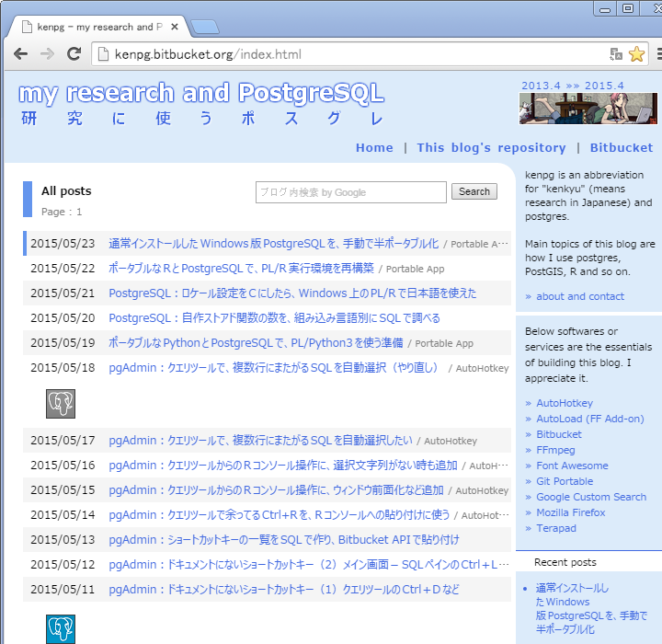Image resolution: width=662 pixels, height=644 pixels.
Task: Click the my research and PostgreSQL title
Action: tap(201, 93)
